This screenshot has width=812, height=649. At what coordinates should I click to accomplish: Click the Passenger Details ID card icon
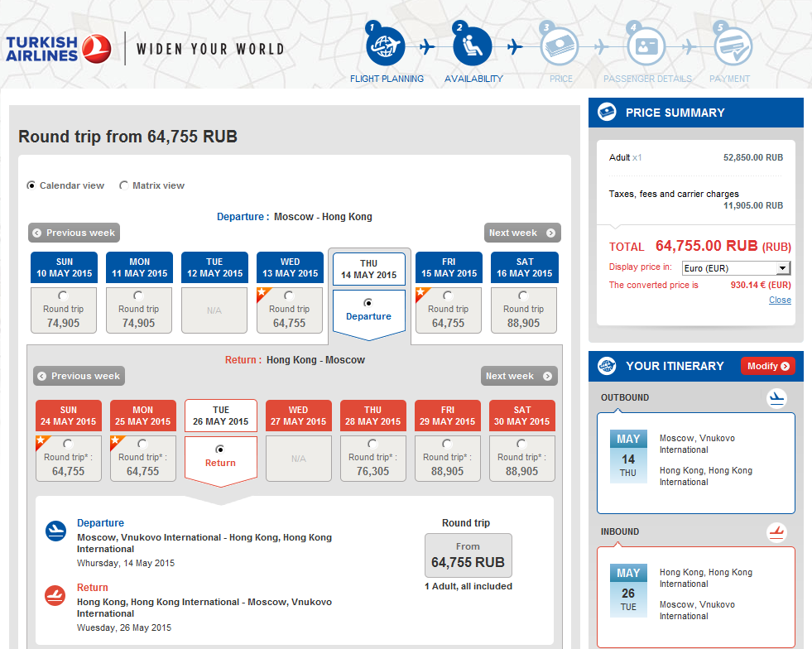(x=646, y=46)
